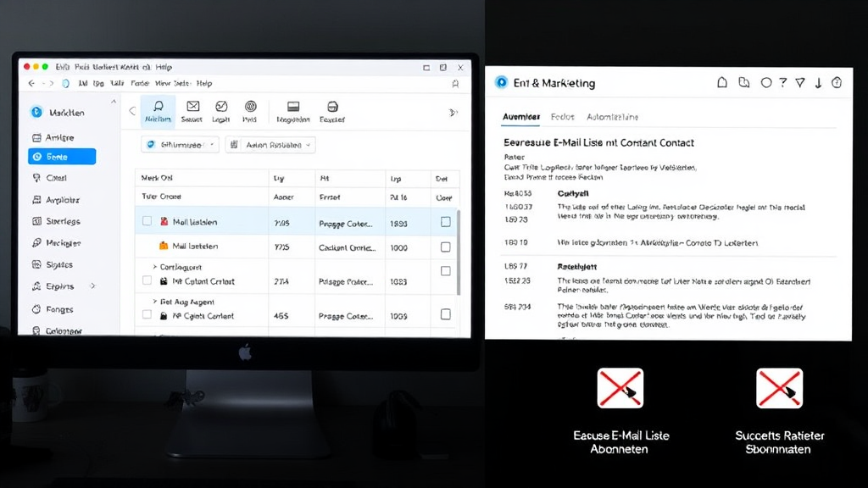Click the left chevron before the toolbar
Screen dimensions: 868x488
(x=132, y=111)
